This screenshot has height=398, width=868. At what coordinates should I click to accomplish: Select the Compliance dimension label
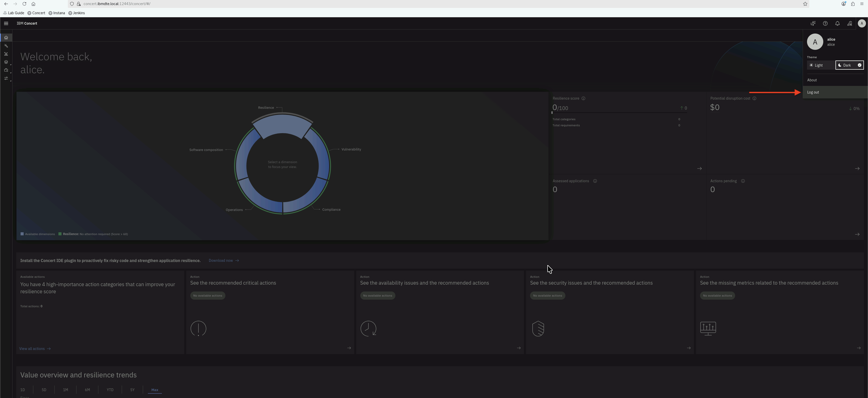(x=331, y=210)
